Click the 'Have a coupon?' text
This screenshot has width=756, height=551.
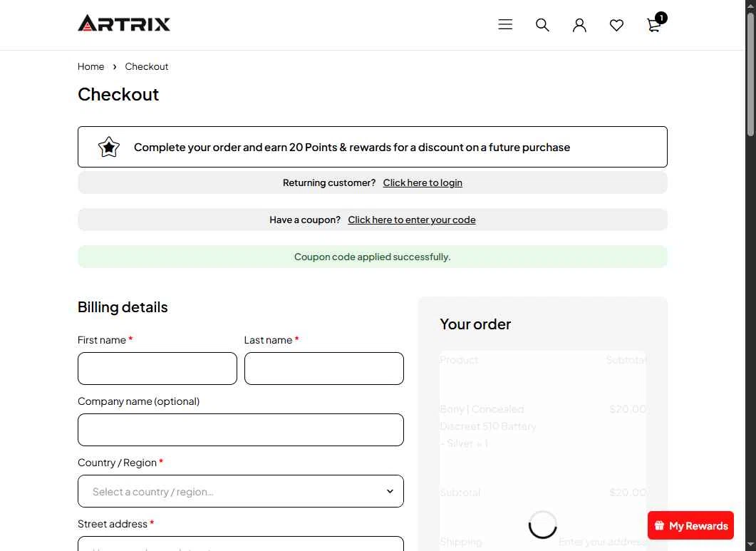click(x=305, y=220)
